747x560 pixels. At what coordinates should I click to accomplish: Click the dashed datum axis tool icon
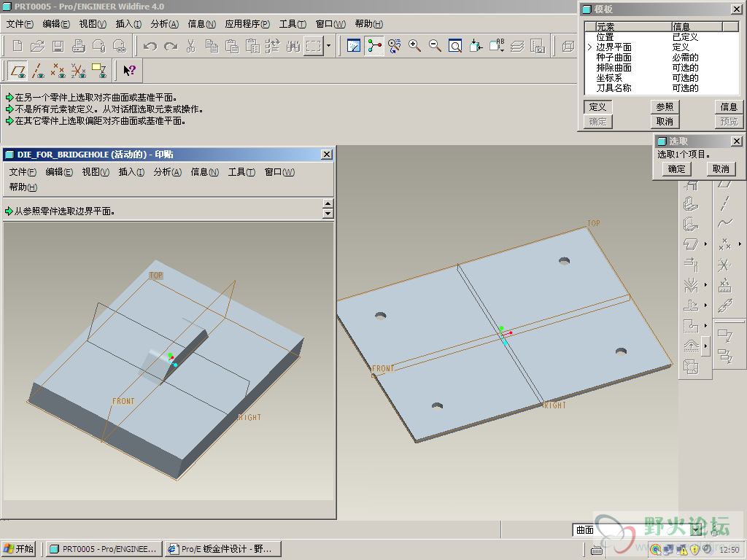[724, 203]
